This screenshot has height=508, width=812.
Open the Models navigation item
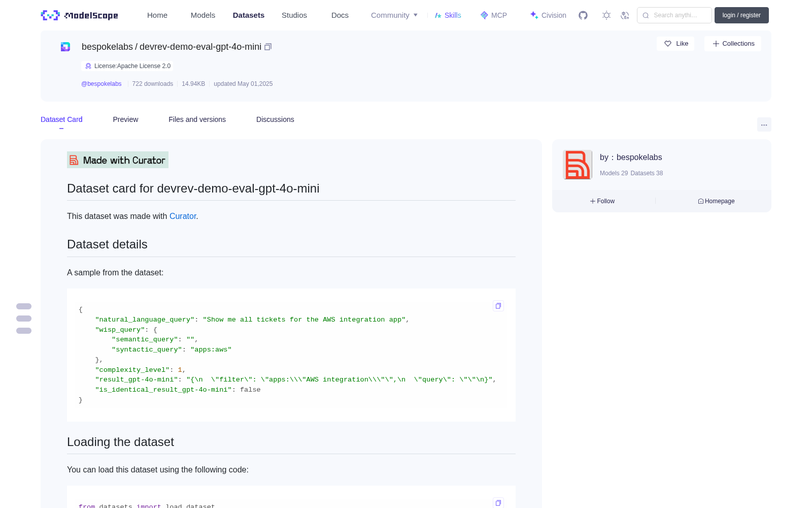click(203, 15)
